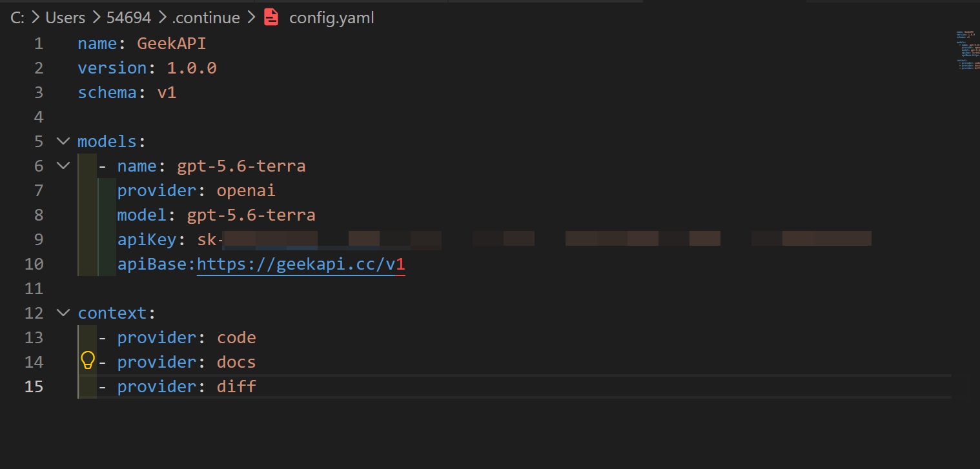Click the provider openai value

click(246, 190)
